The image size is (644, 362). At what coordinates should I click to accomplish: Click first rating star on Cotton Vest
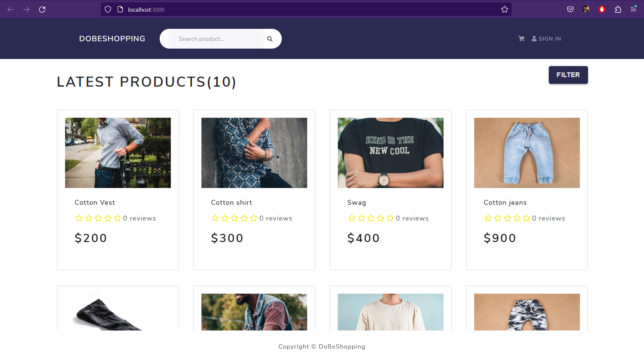[x=79, y=218]
